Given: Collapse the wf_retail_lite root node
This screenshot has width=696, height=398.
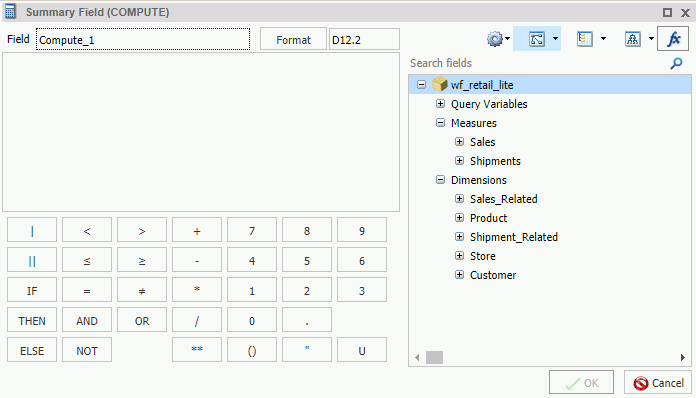Looking at the screenshot, I should [421, 84].
